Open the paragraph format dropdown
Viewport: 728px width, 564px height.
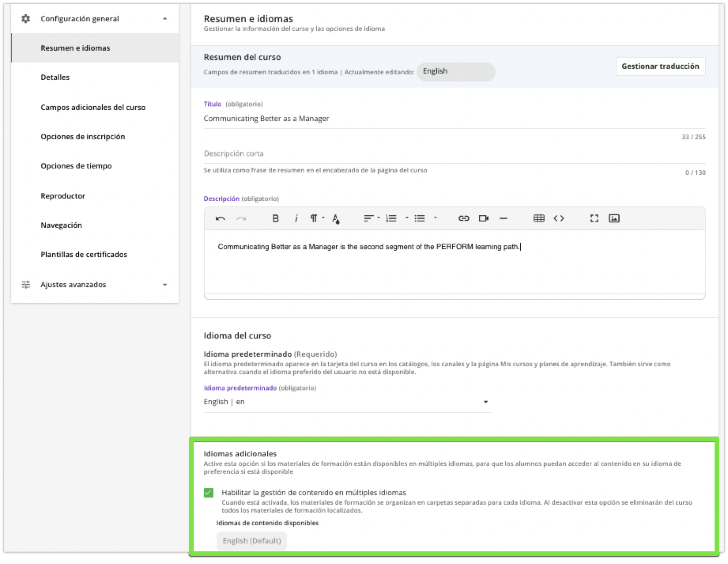click(317, 218)
